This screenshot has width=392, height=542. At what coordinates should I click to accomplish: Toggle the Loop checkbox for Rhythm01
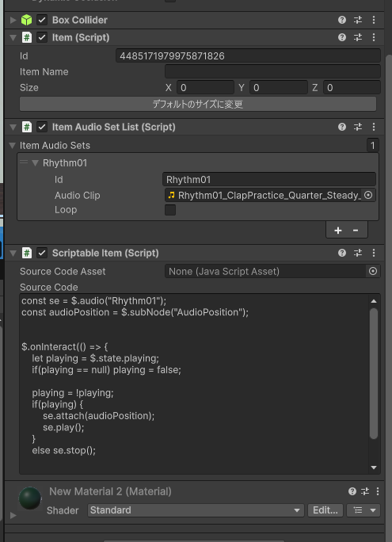[170, 210]
